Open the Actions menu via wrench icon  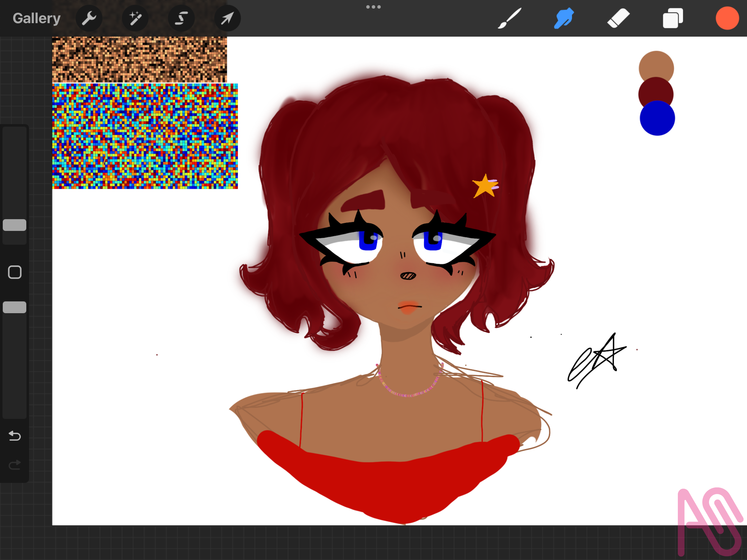coord(89,18)
